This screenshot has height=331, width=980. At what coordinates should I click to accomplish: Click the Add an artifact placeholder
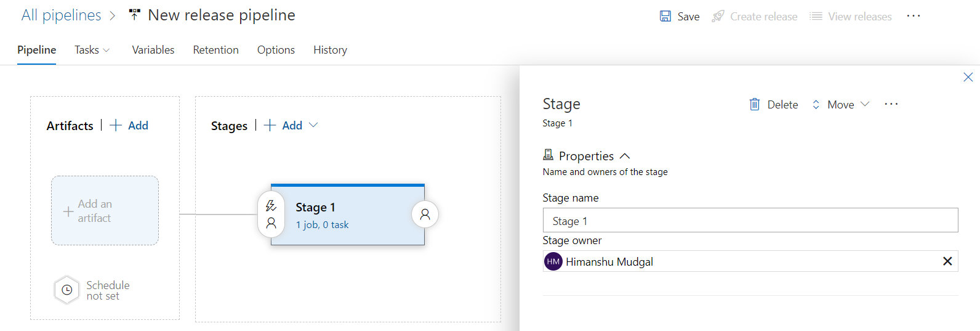coord(105,211)
